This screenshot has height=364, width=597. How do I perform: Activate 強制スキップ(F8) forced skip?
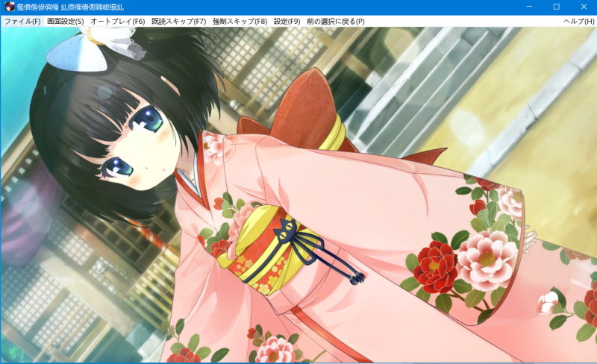240,22
